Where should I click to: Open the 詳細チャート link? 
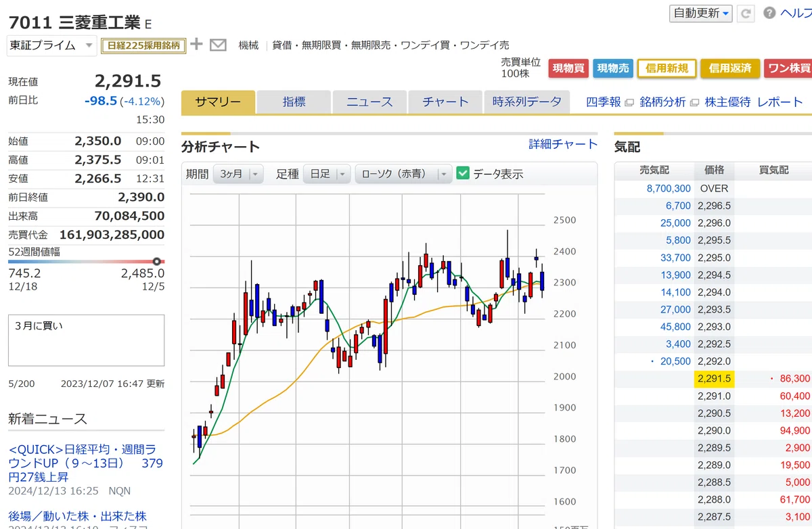click(x=563, y=144)
